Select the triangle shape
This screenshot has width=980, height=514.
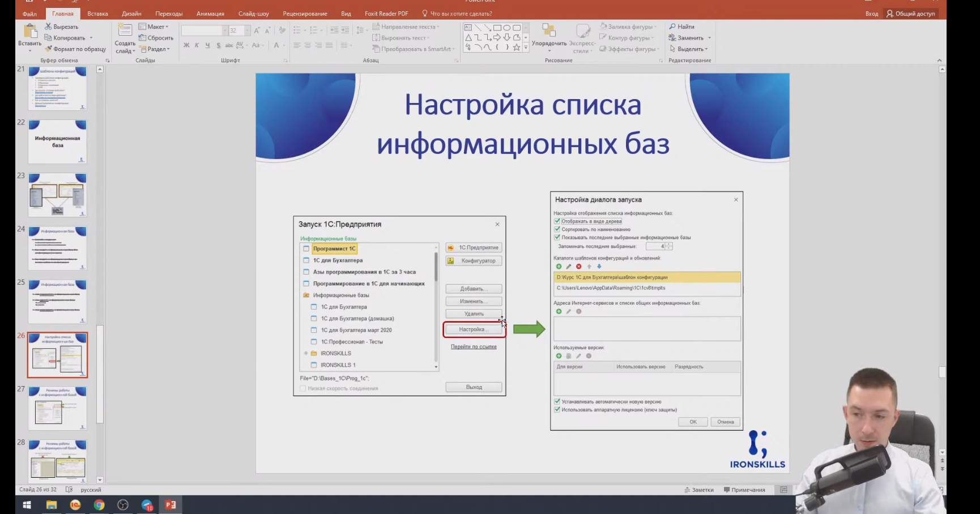pos(468,37)
